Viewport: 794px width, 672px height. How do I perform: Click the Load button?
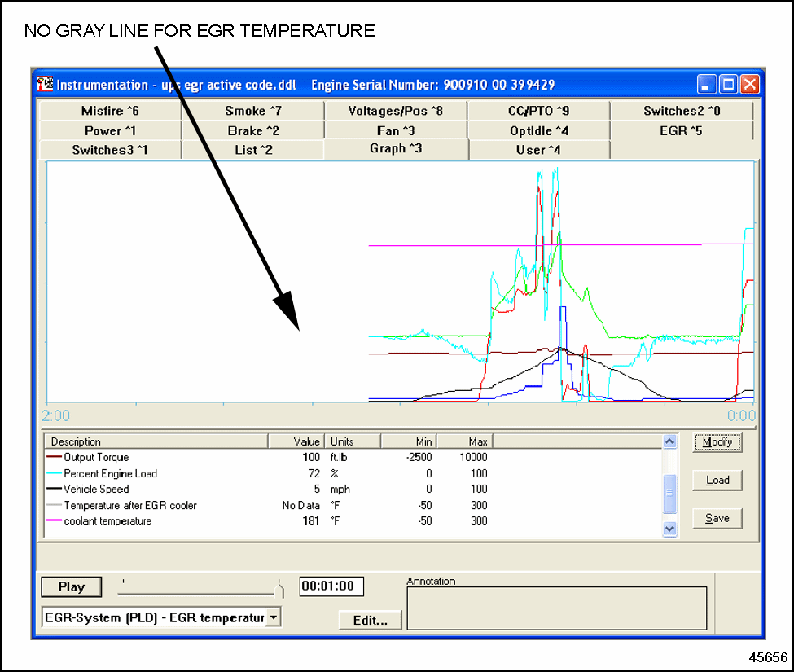click(x=717, y=480)
